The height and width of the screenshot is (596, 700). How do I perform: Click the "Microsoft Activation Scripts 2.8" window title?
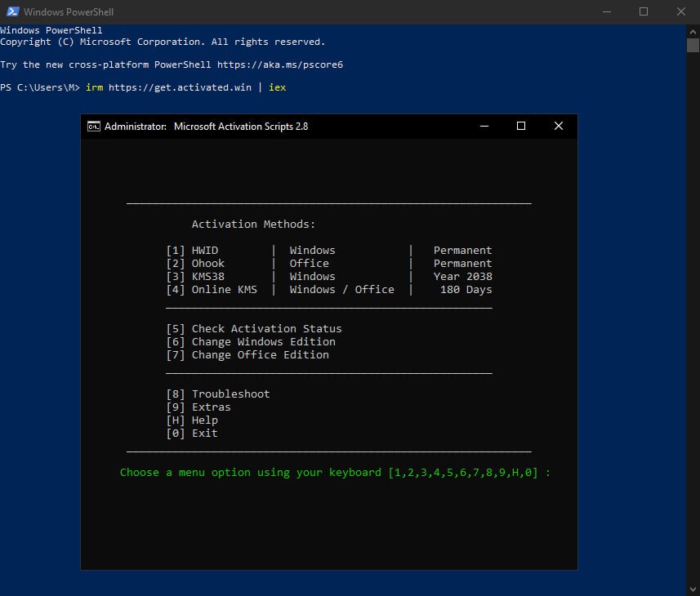241,127
